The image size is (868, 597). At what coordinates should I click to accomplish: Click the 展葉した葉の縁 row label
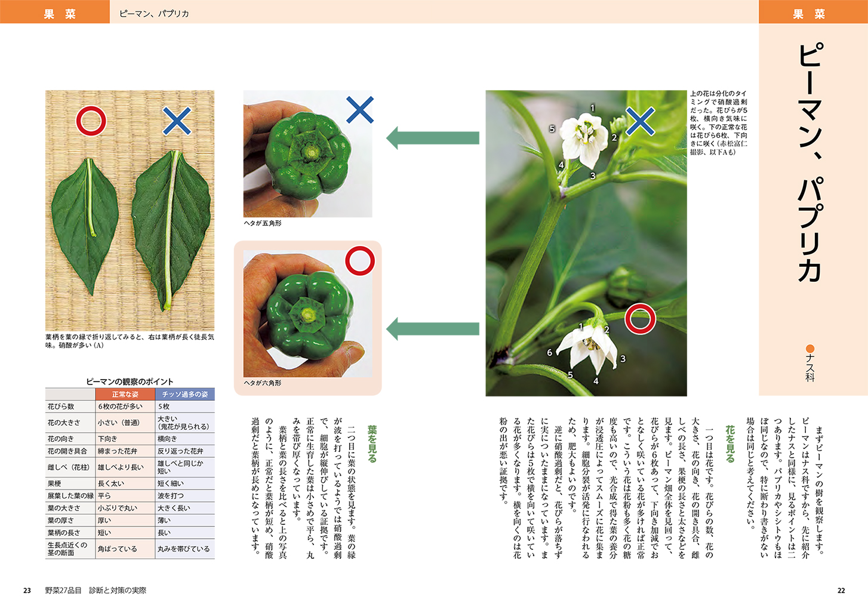point(70,496)
